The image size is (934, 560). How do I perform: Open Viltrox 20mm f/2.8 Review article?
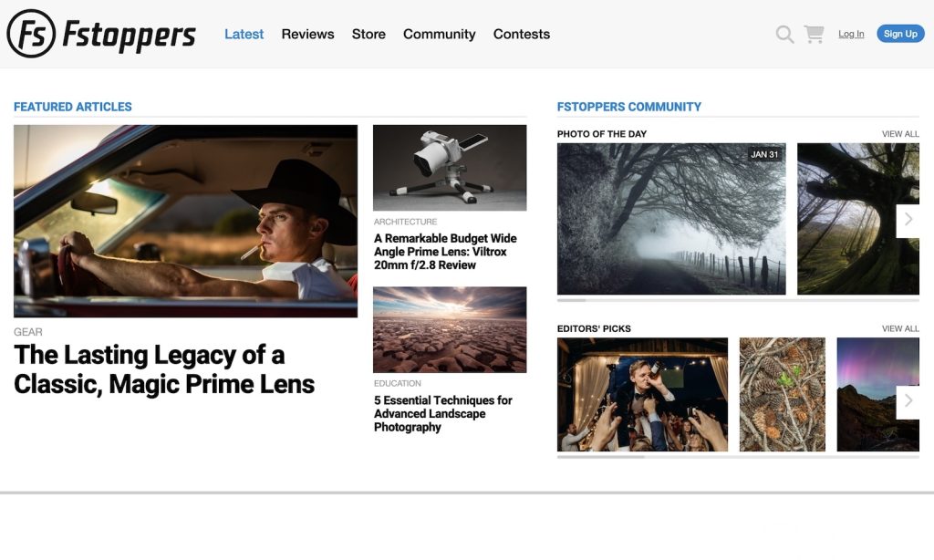coord(445,252)
